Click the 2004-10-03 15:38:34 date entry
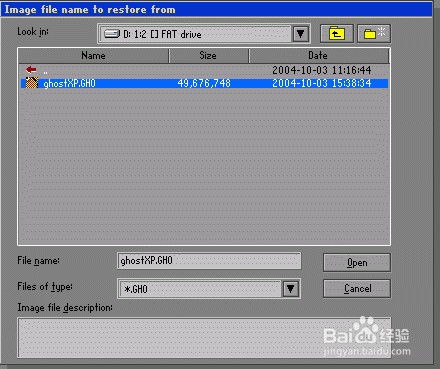 point(322,83)
